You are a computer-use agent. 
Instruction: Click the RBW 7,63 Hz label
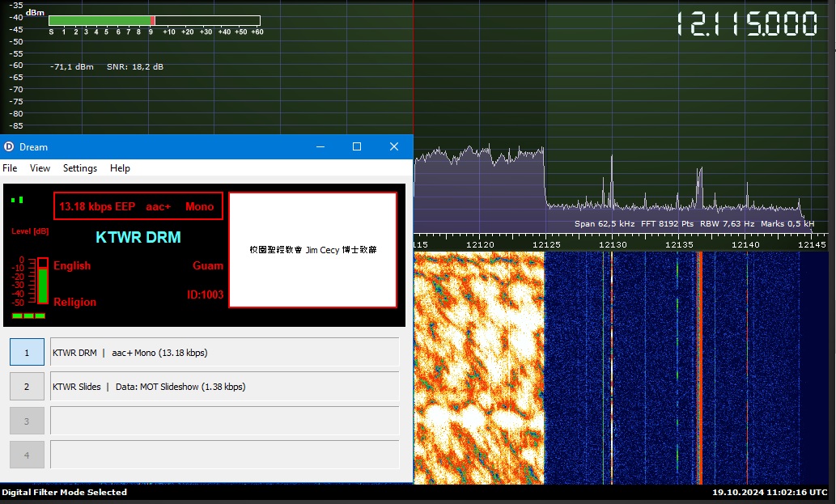tap(728, 224)
